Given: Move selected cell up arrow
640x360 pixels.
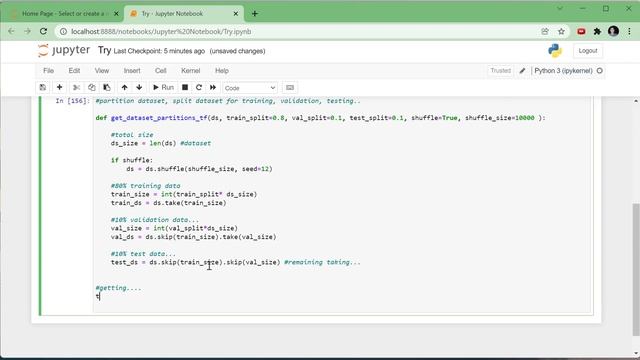Looking at the screenshot, I should point(124,88).
